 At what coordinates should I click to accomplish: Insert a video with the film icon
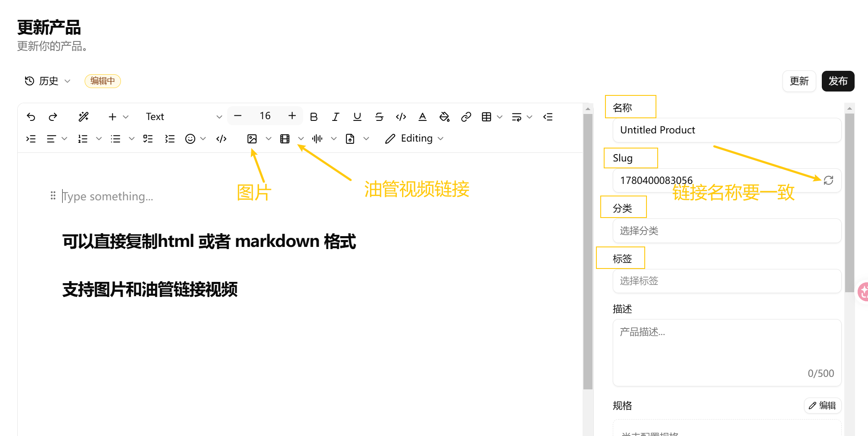(285, 139)
